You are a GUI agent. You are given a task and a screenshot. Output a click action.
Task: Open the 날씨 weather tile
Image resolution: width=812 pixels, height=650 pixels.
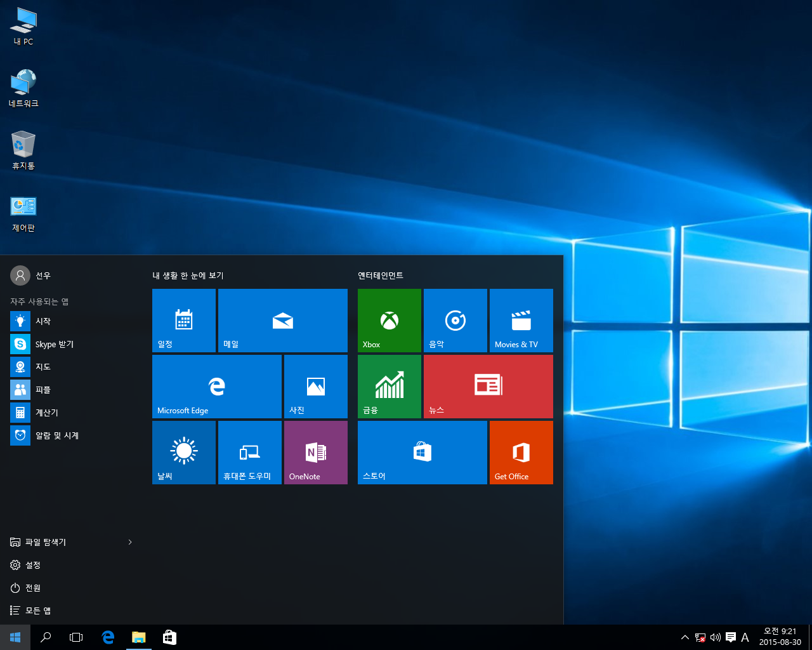coord(184,453)
